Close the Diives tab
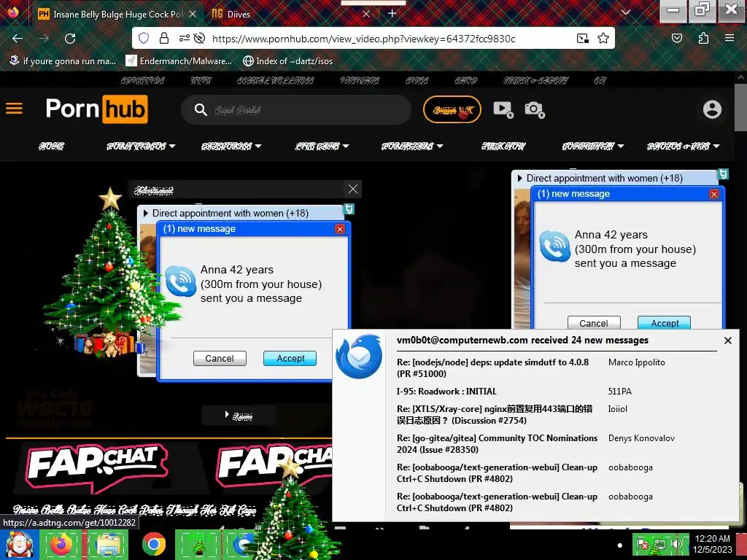The image size is (747, 560). coord(366,14)
